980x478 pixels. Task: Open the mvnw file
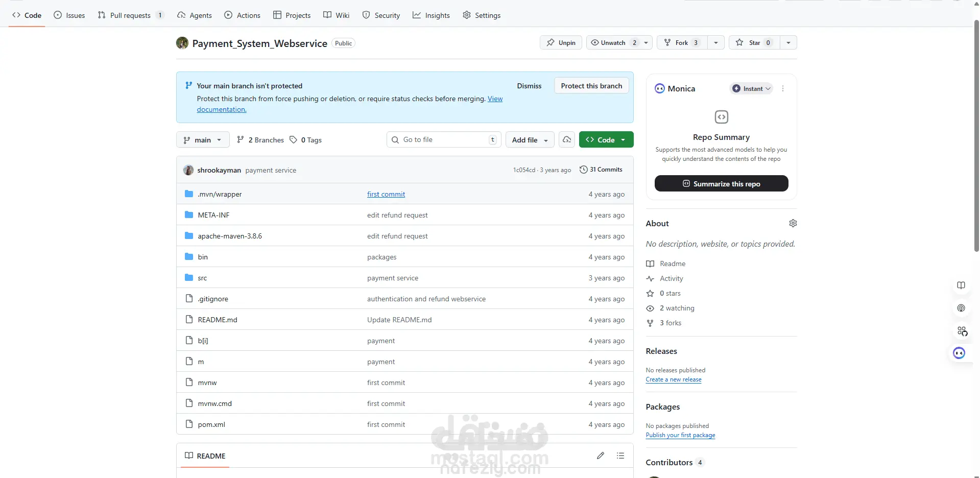207,383
